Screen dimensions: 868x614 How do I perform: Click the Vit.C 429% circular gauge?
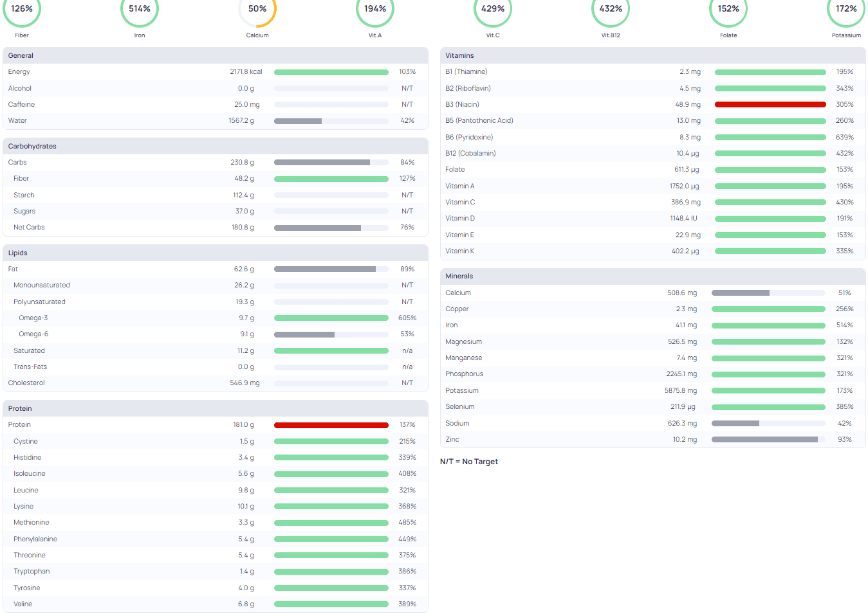point(493,9)
